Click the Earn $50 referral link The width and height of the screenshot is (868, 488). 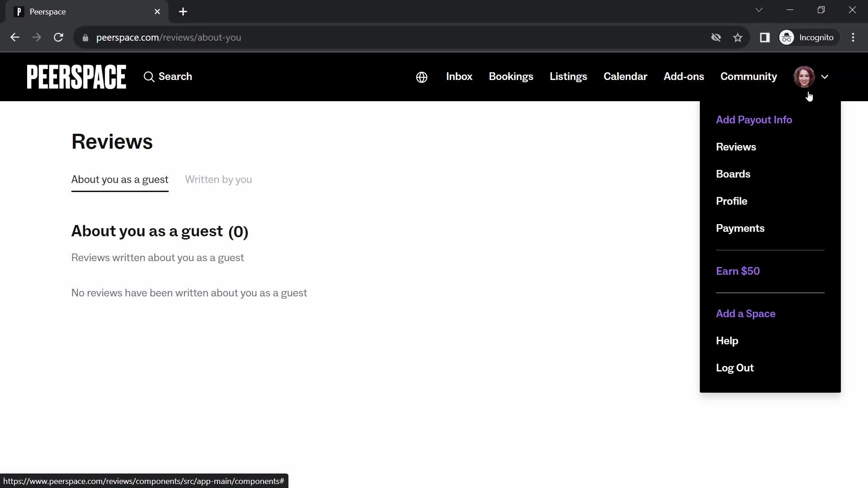(738, 271)
